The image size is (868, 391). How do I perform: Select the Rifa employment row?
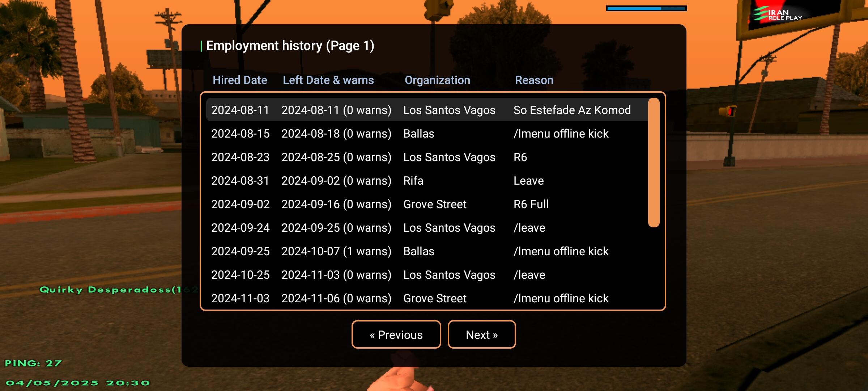point(427,180)
